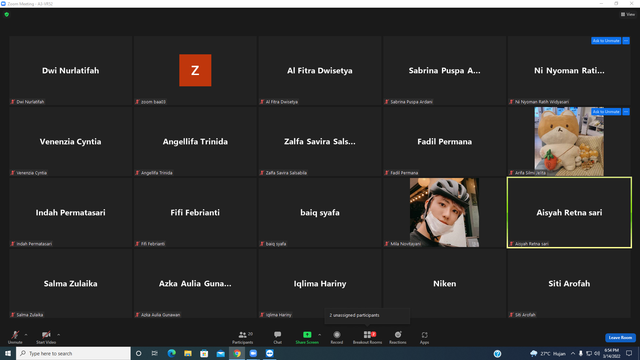
Task: Select the Niken participant tile
Action: 444,283
